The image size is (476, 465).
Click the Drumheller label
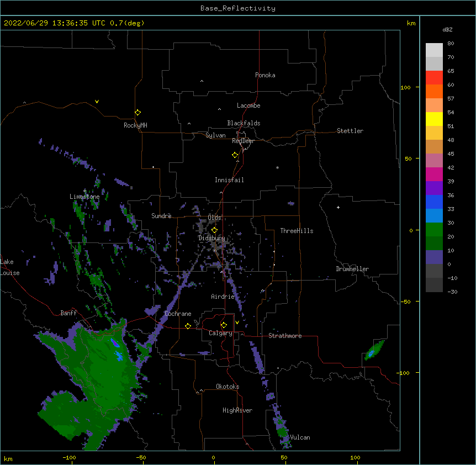click(352, 269)
